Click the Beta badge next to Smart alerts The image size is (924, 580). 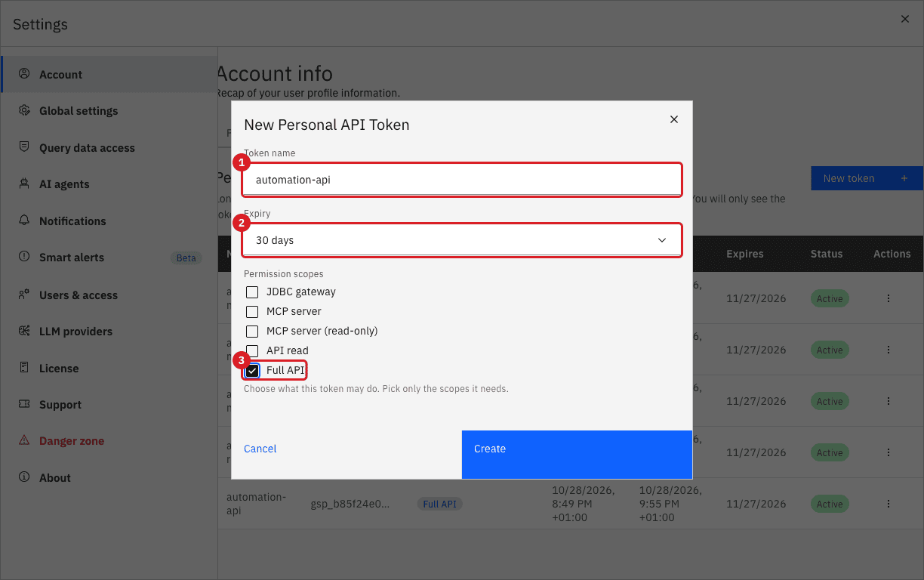tap(186, 258)
